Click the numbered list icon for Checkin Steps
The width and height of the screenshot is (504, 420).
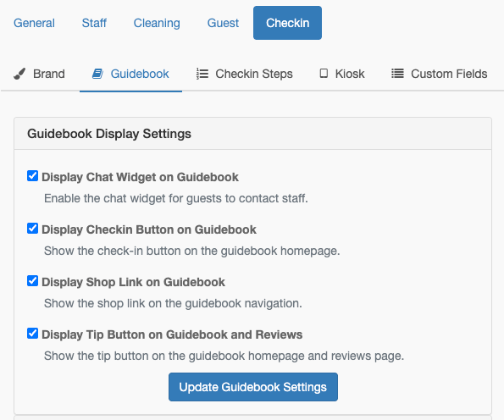202,74
